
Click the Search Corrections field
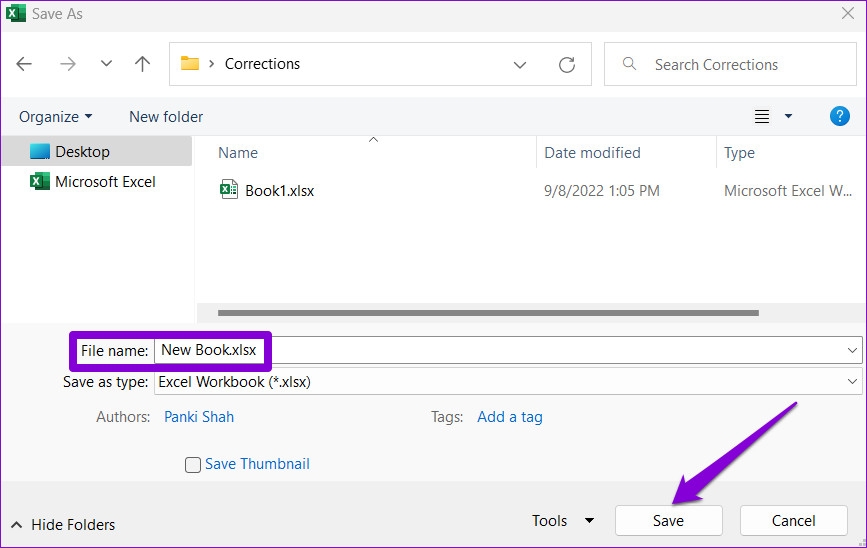pyautogui.click(x=730, y=64)
